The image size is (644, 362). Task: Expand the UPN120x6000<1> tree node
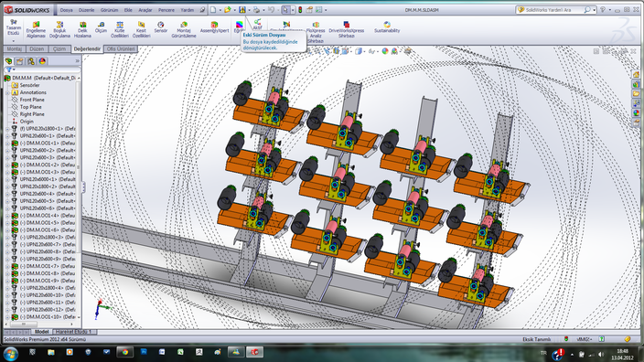click(x=7, y=179)
